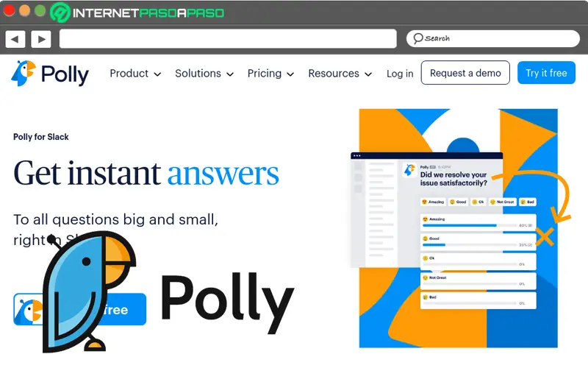Screen dimensions: 588x368
Task: Click the browser back arrow button
Action: pos(15,39)
